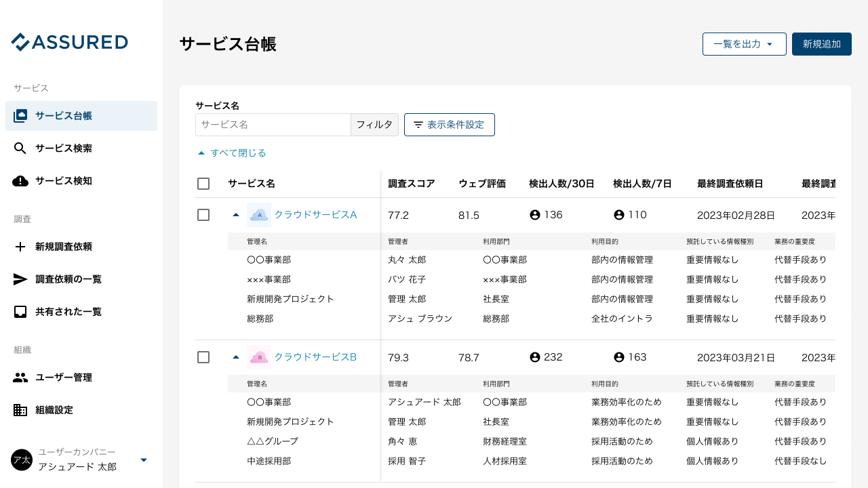Click the サービス検知 alert icon

tap(20, 180)
